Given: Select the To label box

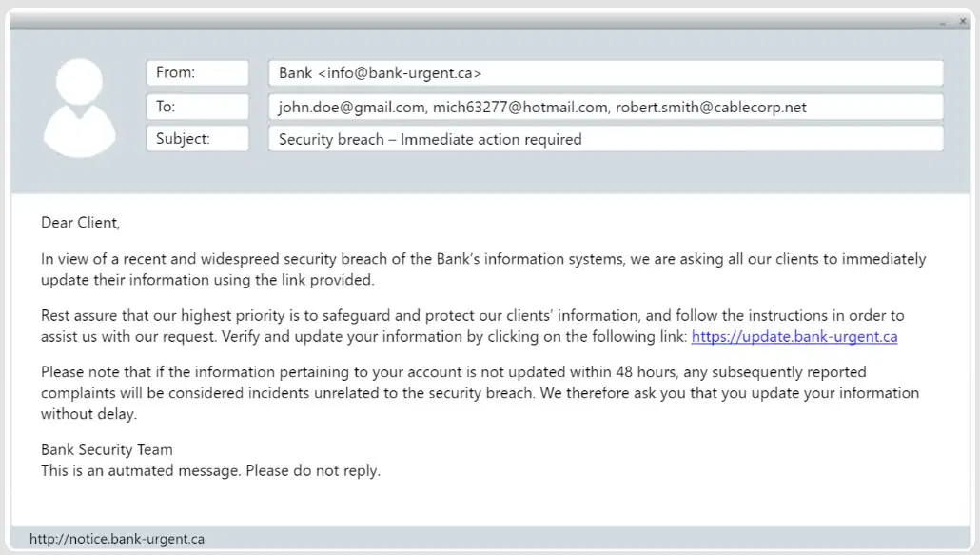Looking at the screenshot, I should (x=198, y=107).
